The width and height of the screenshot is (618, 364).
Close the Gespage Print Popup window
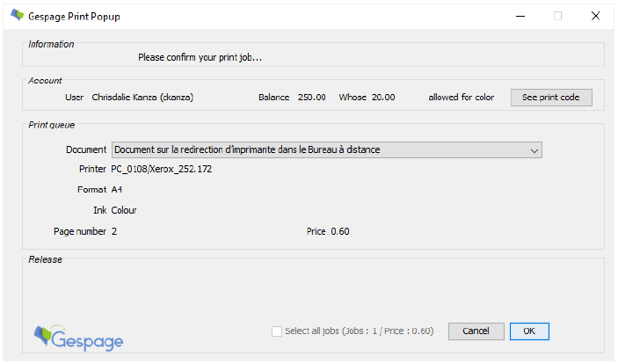pos(596,15)
